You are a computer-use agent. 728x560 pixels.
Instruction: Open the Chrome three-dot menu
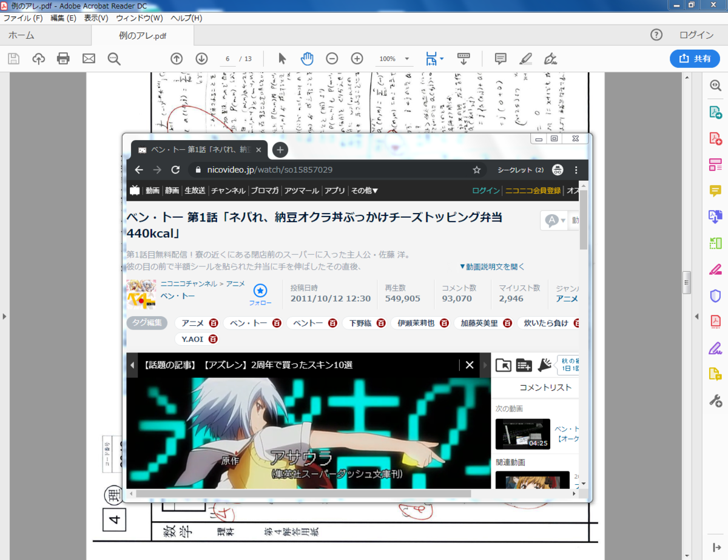pyautogui.click(x=576, y=170)
